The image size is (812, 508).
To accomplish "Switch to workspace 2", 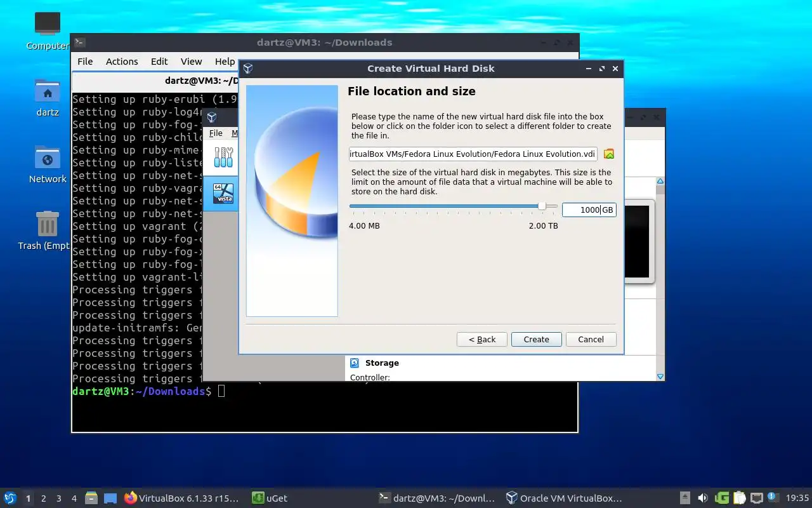I will tap(44, 498).
